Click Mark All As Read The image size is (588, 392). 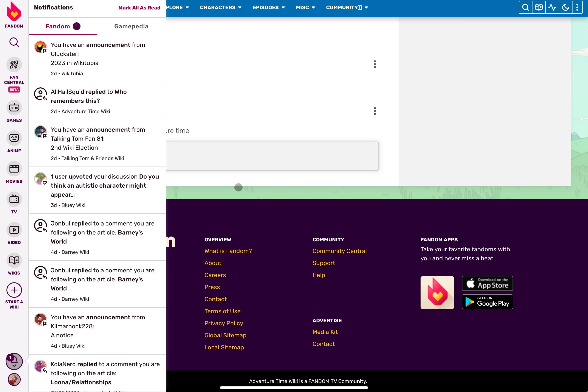[x=139, y=8]
